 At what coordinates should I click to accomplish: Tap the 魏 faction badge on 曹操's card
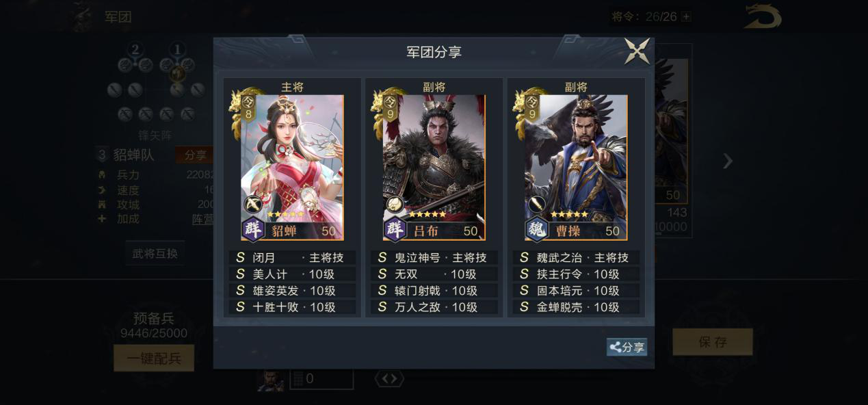(x=537, y=229)
